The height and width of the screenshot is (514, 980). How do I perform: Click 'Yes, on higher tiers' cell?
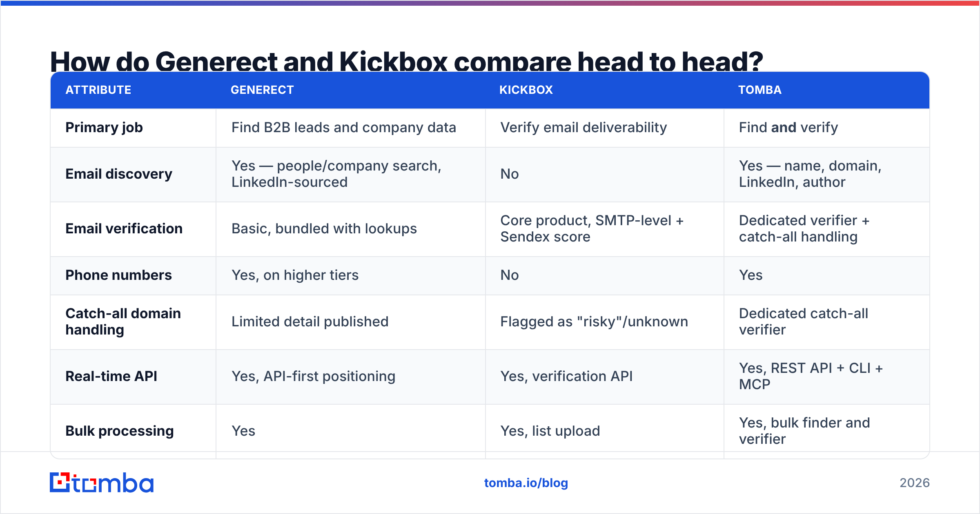[295, 275]
